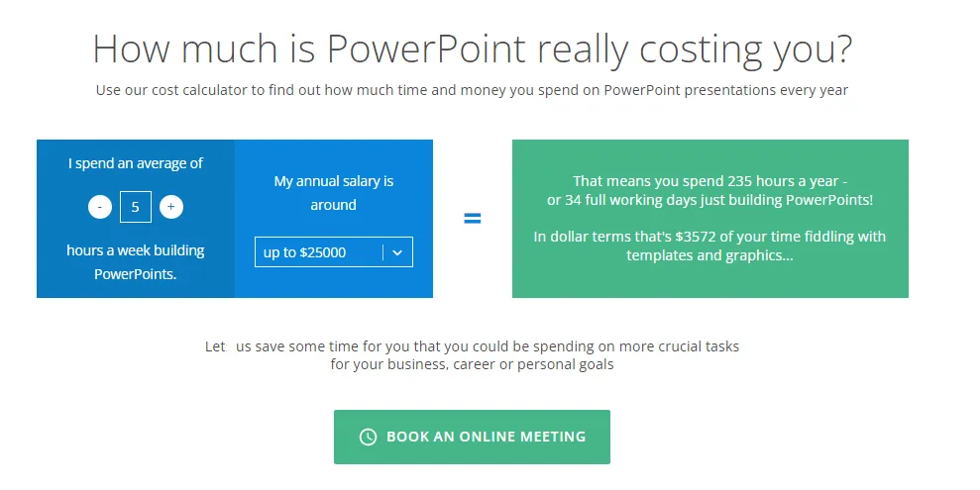Click the "34 full working days" result line

[709, 200]
